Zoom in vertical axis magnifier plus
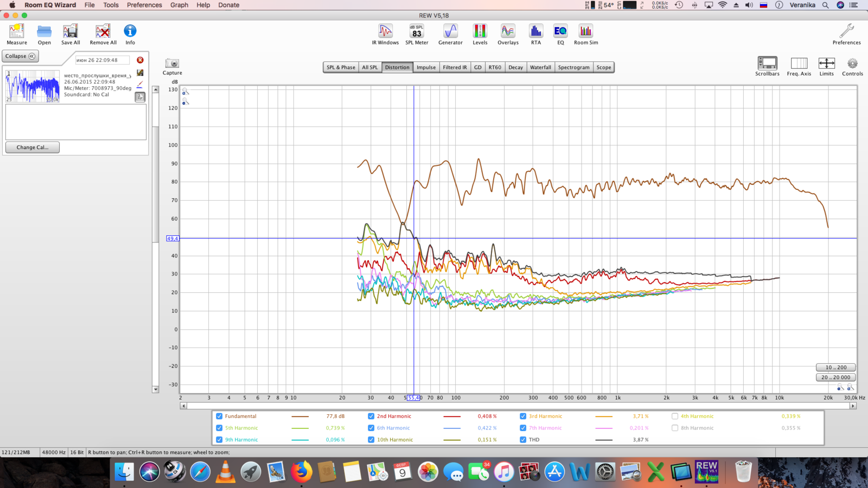868x488 pixels. point(185,92)
